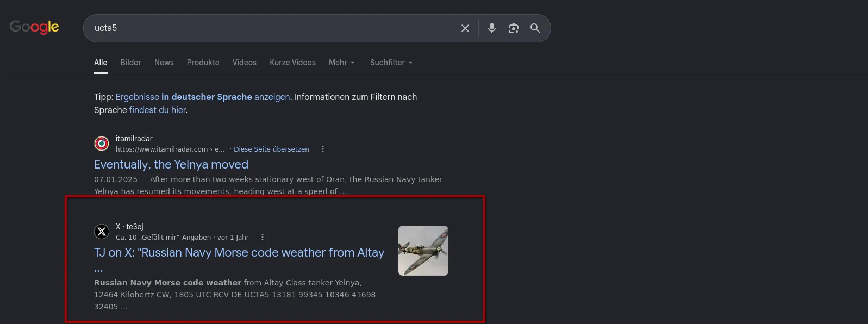Viewport: 868px width, 324px height.
Task: Open the Produkte tab
Action: click(x=203, y=63)
